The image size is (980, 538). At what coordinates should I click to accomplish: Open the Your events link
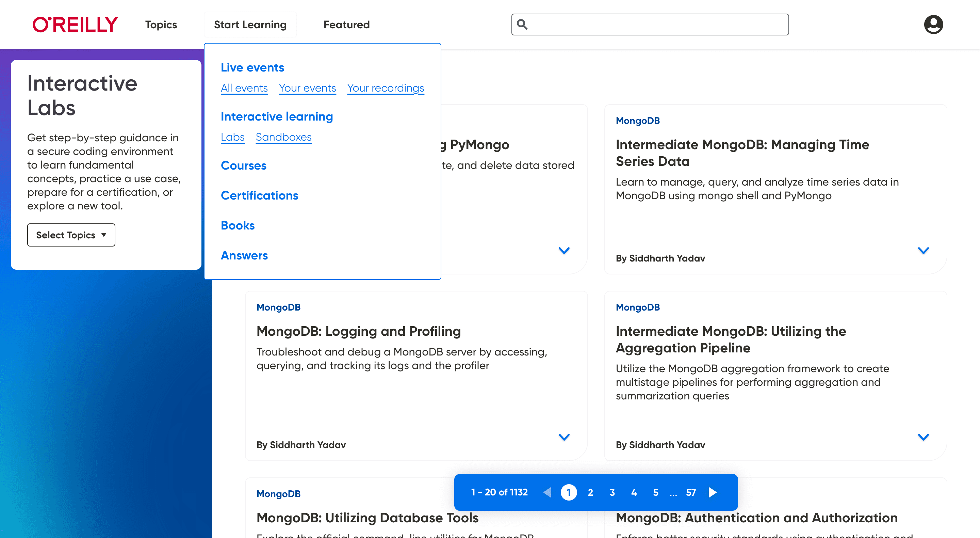pos(307,88)
